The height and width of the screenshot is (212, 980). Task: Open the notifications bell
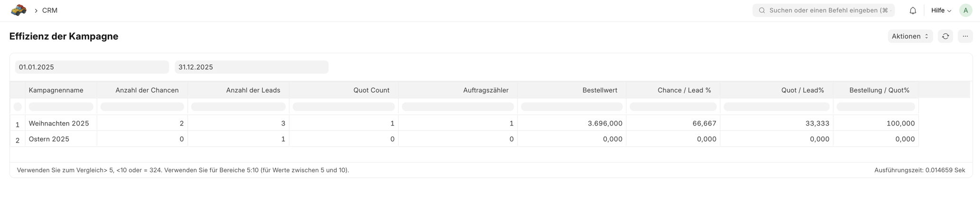pos(913,10)
